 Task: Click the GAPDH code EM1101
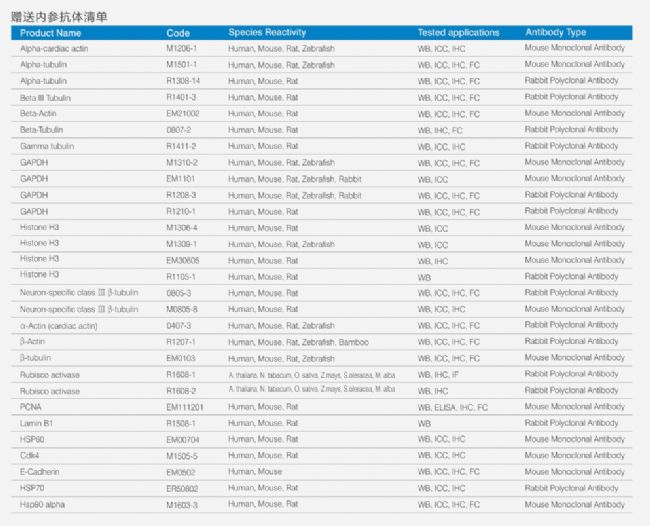coord(182,179)
